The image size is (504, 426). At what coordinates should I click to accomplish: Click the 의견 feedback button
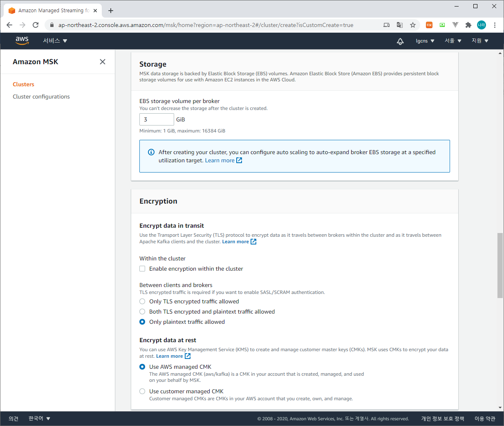pyautogui.click(x=13, y=419)
